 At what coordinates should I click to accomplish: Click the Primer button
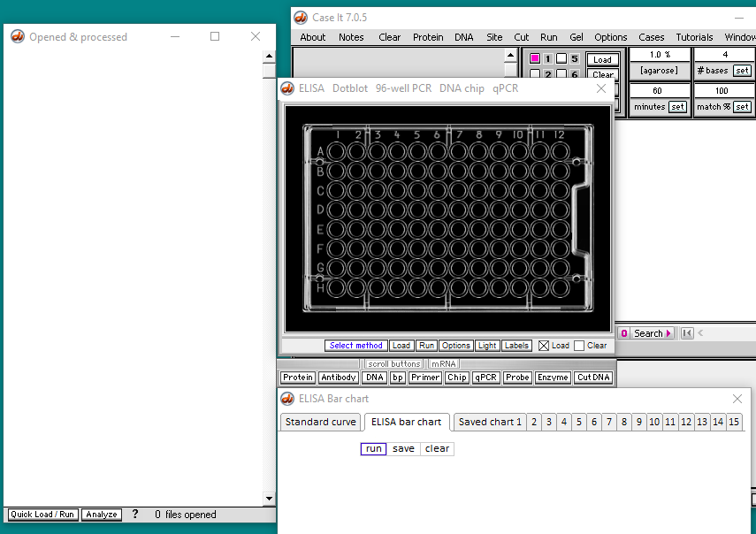pyautogui.click(x=424, y=378)
